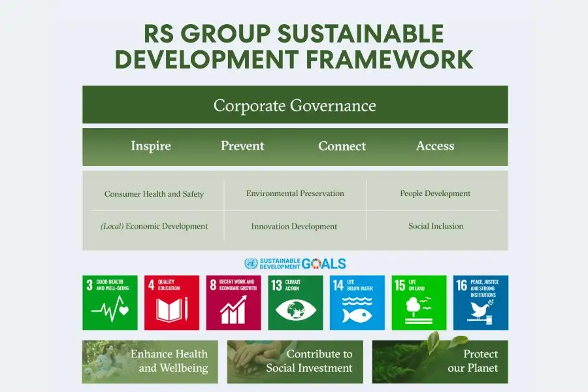Click the People Development cell
The height and width of the screenshot is (392, 588).
click(435, 193)
